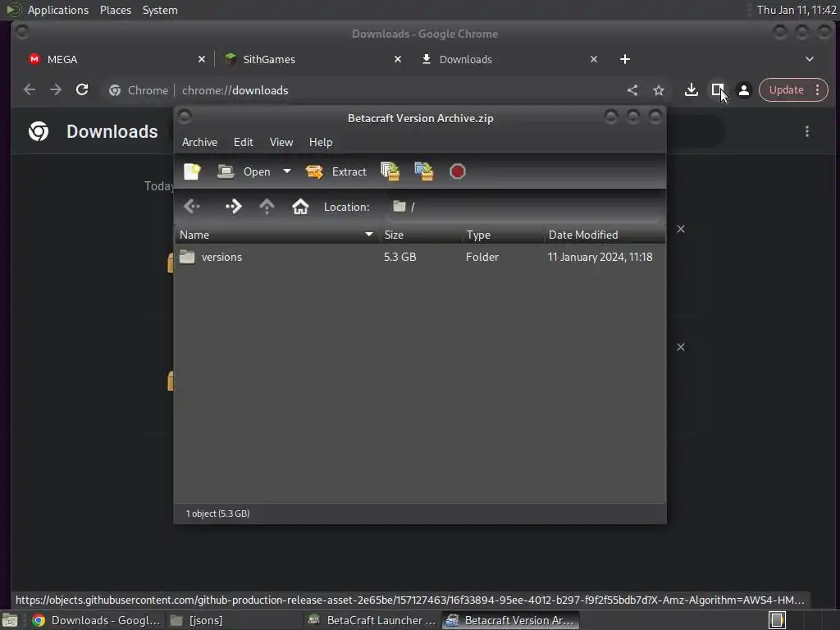Image resolution: width=840 pixels, height=630 pixels.
Task: Open the Applications menu
Action: pos(58,10)
